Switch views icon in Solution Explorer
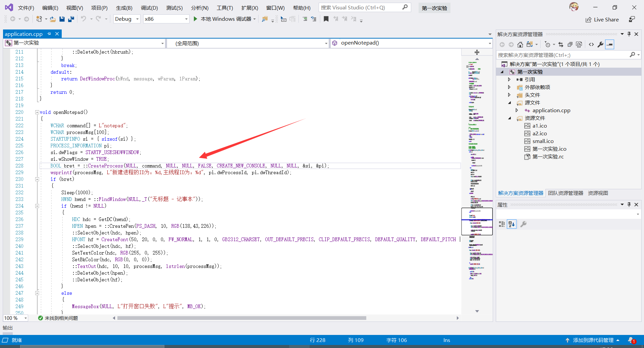Image resolution: width=644 pixels, height=348 pixels. tap(530, 45)
